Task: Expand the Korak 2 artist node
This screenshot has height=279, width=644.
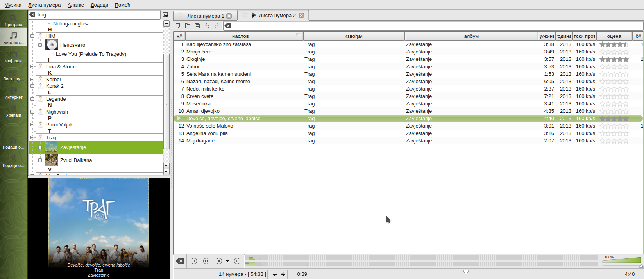Action: (x=32, y=86)
